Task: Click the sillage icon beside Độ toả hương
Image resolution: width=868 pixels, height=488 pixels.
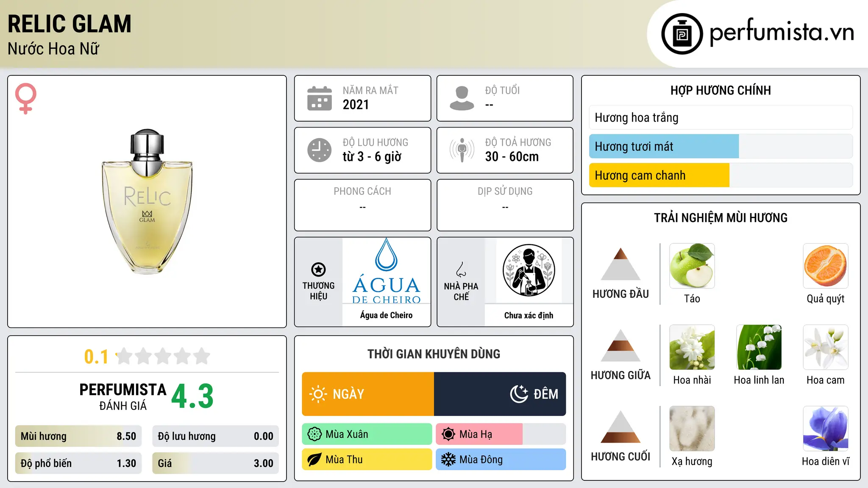Action: click(x=462, y=150)
